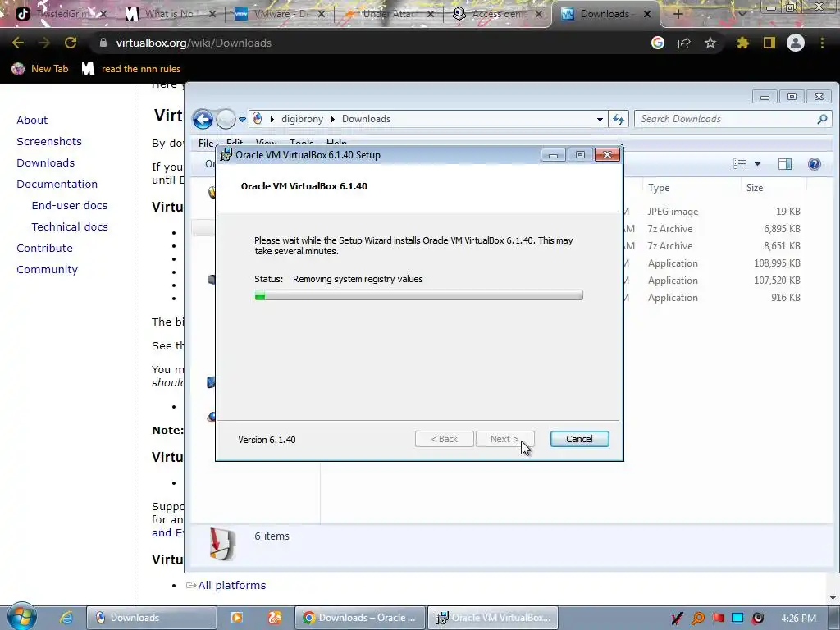Screen dimensions: 840x630
Task: Open the read the nnn rules bookmark
Action: (131, 69)
